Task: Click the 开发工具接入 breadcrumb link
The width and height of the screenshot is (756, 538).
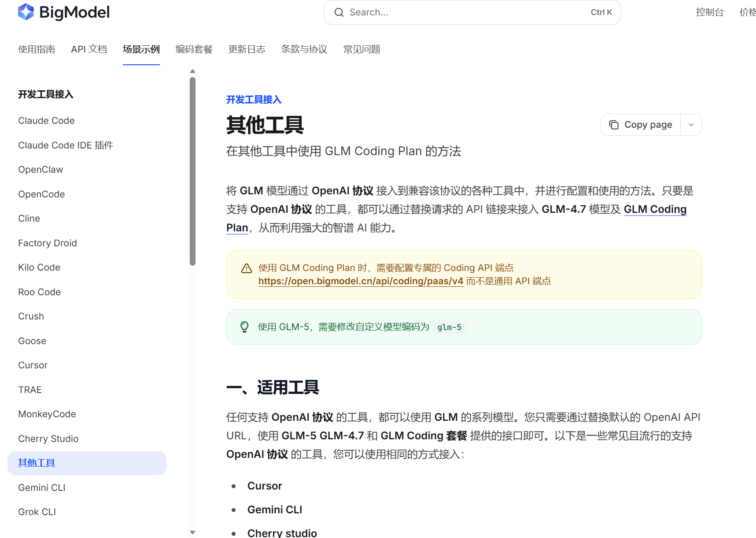Action: coord(254,100)
